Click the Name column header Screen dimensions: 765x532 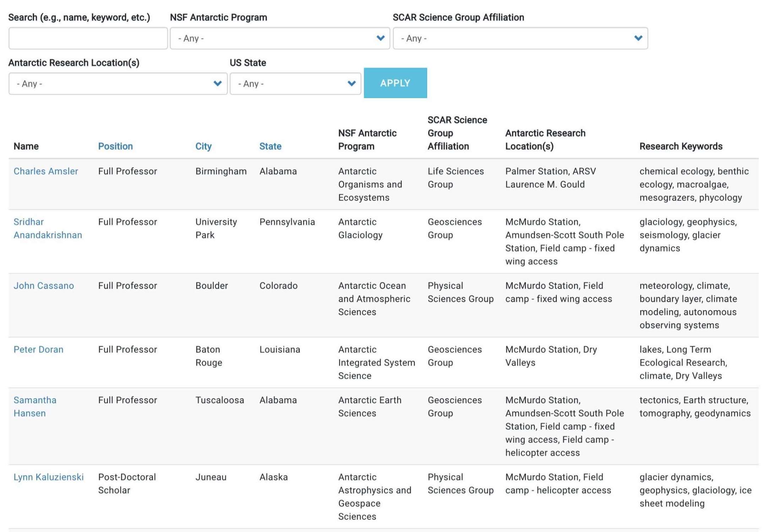coord(26,146)
